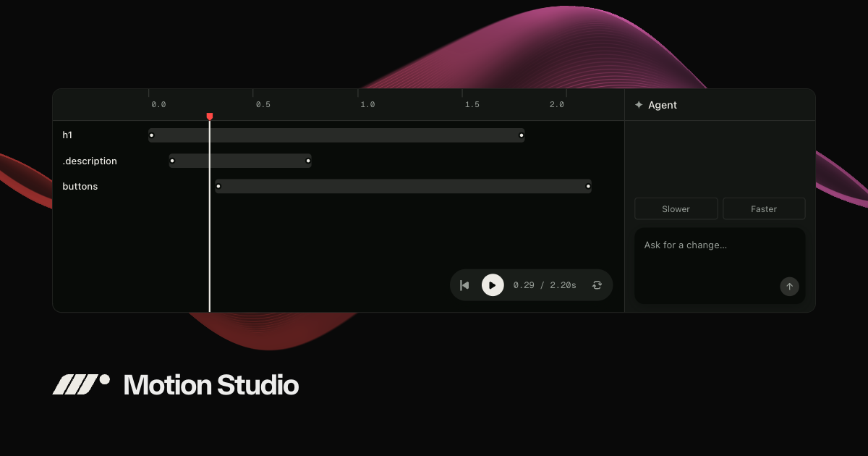The height and width of the screenshot is (456, 868).
Task: Click the skip-to-start playback icon
Action: point(464,285)
